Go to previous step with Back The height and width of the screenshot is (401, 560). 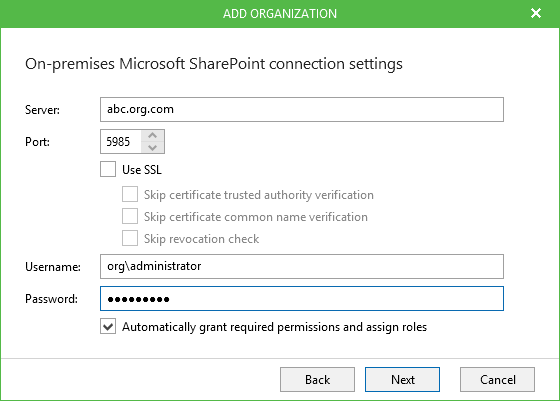(x=317, y=380)
